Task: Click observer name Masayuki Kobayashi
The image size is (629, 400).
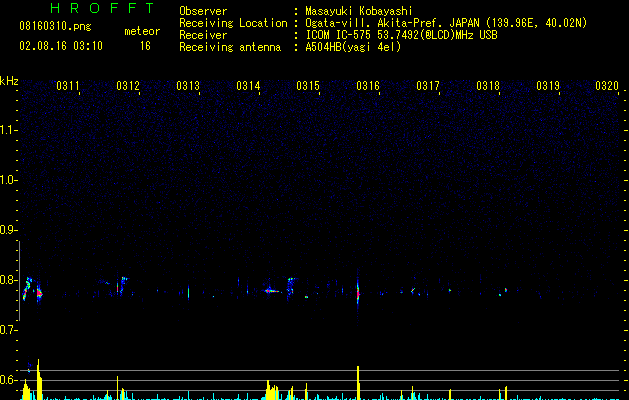Action: point(358,11)
